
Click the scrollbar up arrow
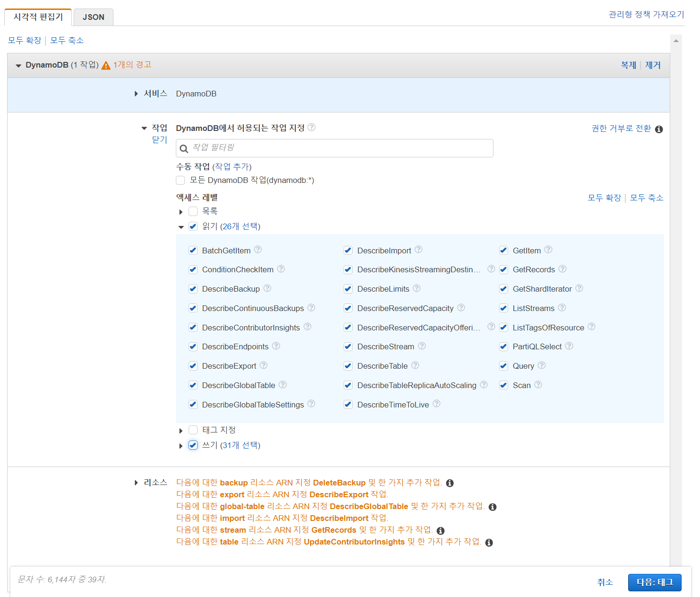pyautogui.click(x=676, y=41)
